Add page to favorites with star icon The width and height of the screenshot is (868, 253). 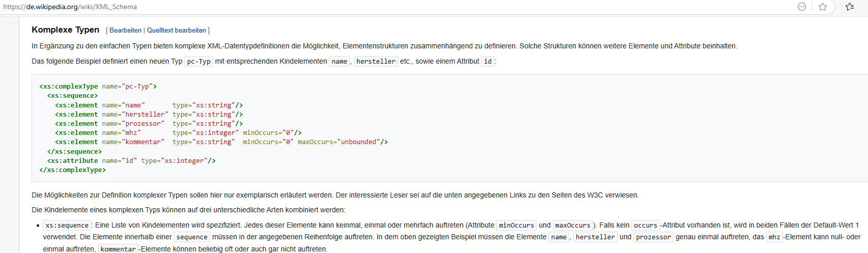[x=823, y=7]
